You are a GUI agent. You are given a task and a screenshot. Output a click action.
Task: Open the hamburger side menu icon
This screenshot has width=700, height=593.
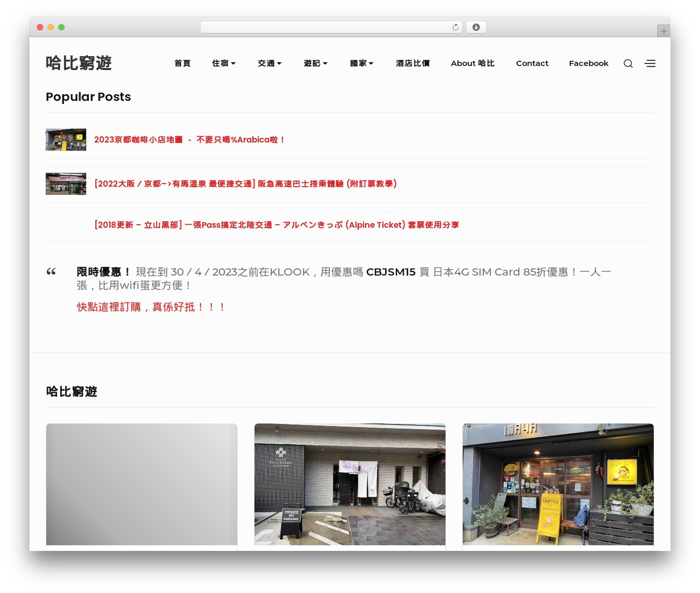pyautogui.click(x=650, y=63)
